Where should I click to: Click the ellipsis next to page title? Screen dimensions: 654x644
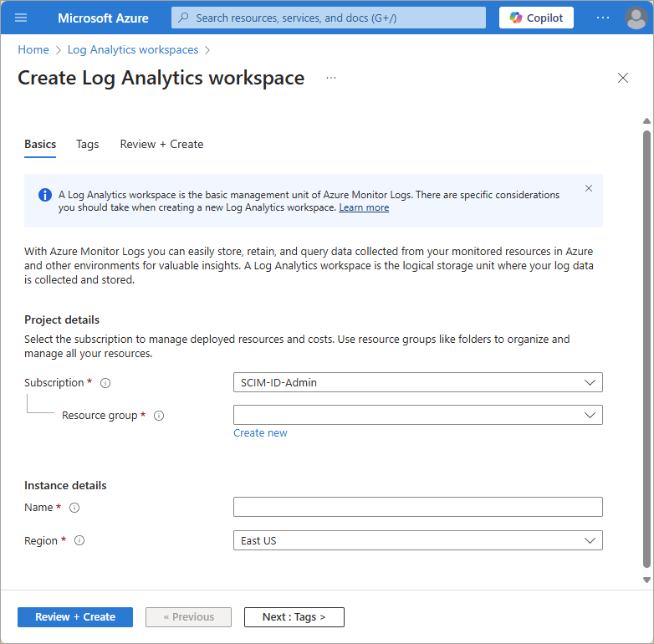click(x=331, y=78)
